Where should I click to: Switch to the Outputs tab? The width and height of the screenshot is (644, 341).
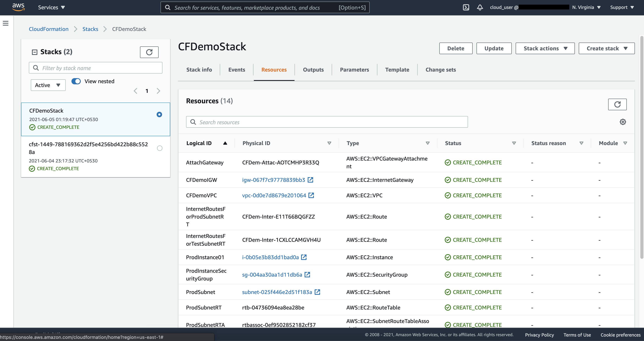click(x=313, y=70)
